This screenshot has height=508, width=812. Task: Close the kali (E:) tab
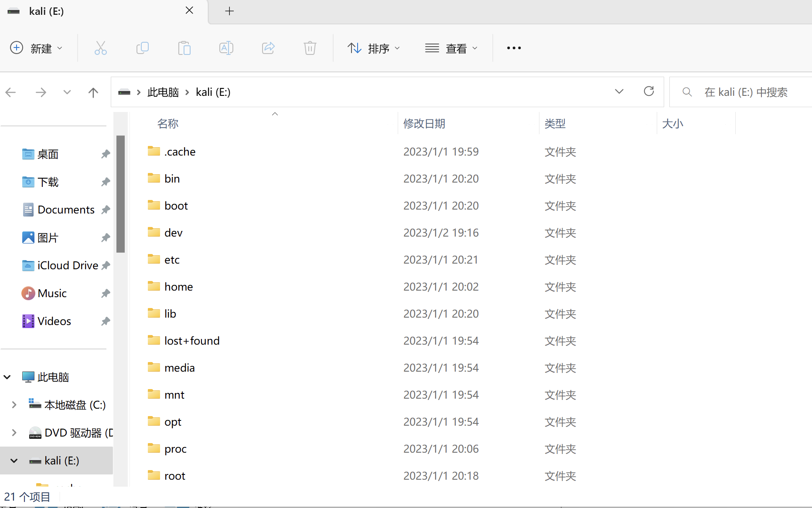tap(189, 10)
